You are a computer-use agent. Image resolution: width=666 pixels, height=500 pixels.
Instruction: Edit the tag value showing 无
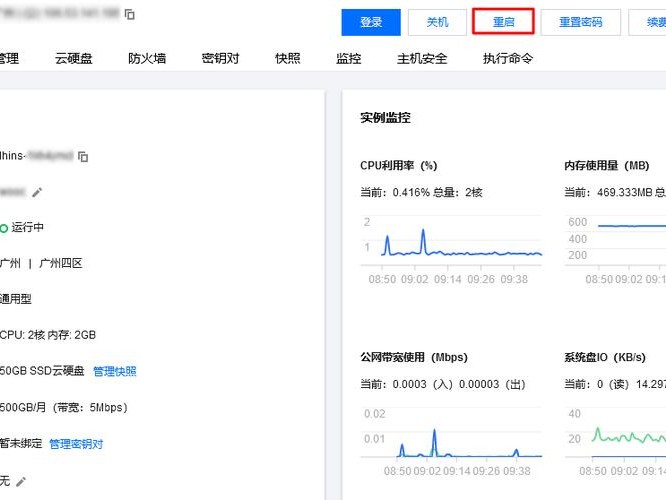pos(21,482)
